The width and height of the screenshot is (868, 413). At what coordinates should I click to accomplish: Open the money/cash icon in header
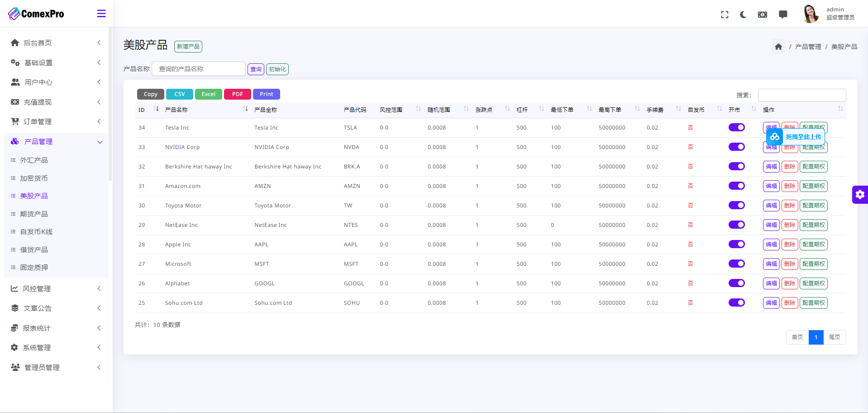pos(763,14)
